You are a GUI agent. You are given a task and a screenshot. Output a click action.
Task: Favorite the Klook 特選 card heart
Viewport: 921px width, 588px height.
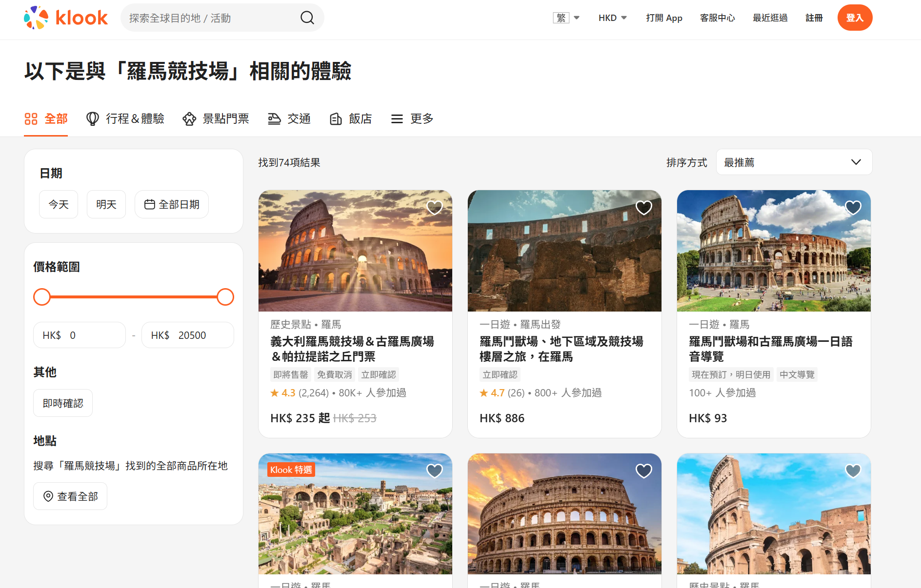(x=434, y=470)
